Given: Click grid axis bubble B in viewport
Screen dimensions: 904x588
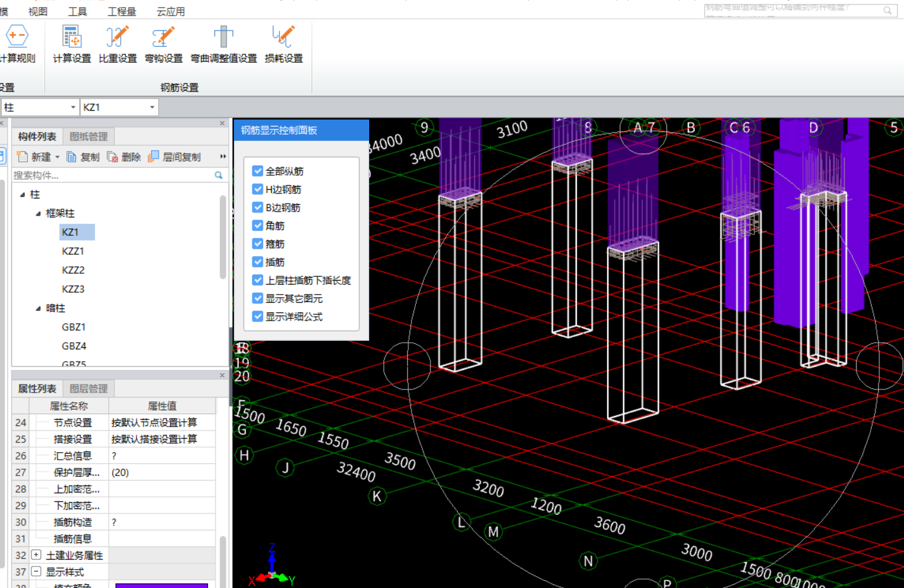Looking at the screenshot, I should tap(691, 128).
